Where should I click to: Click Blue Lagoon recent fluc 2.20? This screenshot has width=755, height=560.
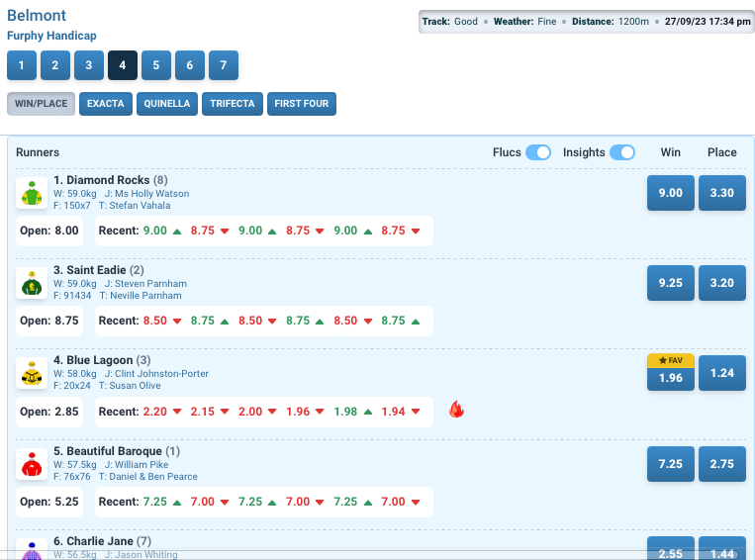[155, 412]
